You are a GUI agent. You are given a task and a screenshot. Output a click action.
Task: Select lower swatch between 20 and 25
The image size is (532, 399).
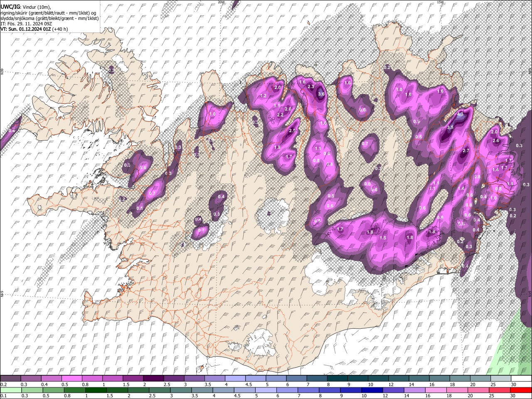[x=478, y=390]
